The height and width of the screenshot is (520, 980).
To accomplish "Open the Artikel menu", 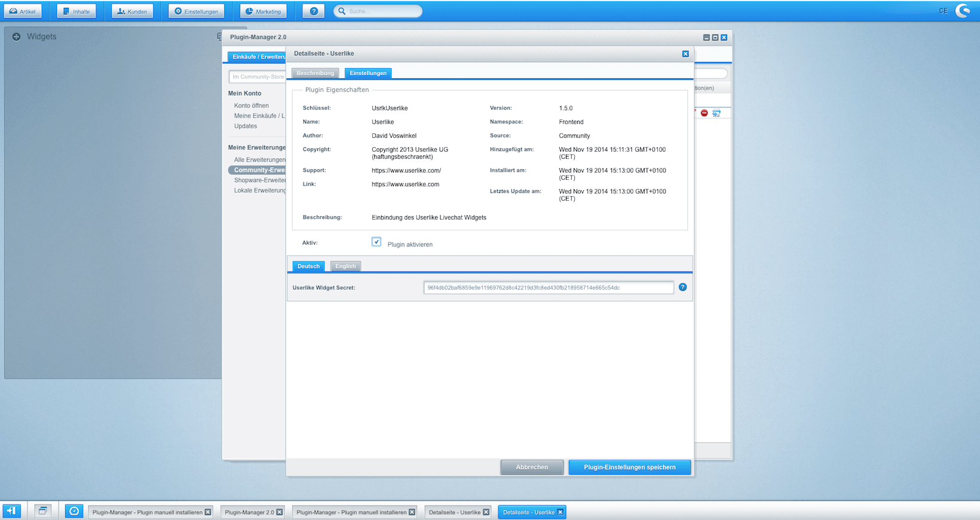I will coord(23,11).
